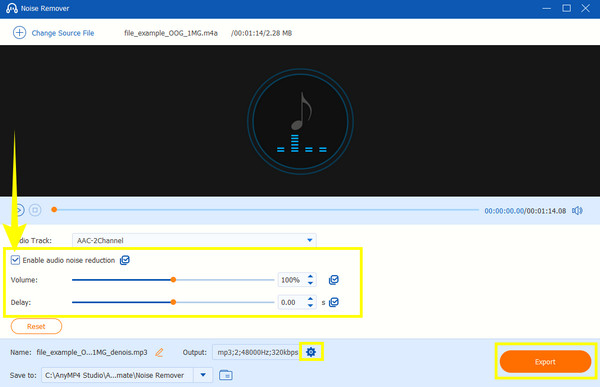Expand the Save to path dropdown arrow
The image size is (600, 387).
coord(203,375)
